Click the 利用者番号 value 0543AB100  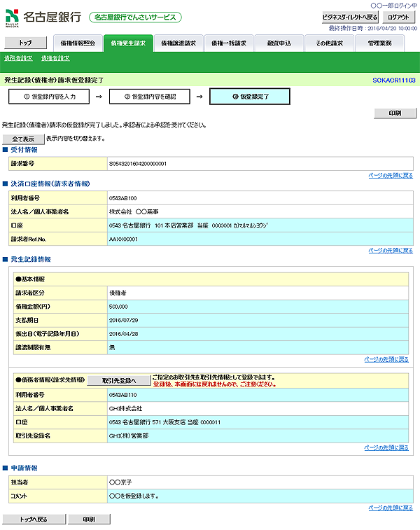pos(123,198)
